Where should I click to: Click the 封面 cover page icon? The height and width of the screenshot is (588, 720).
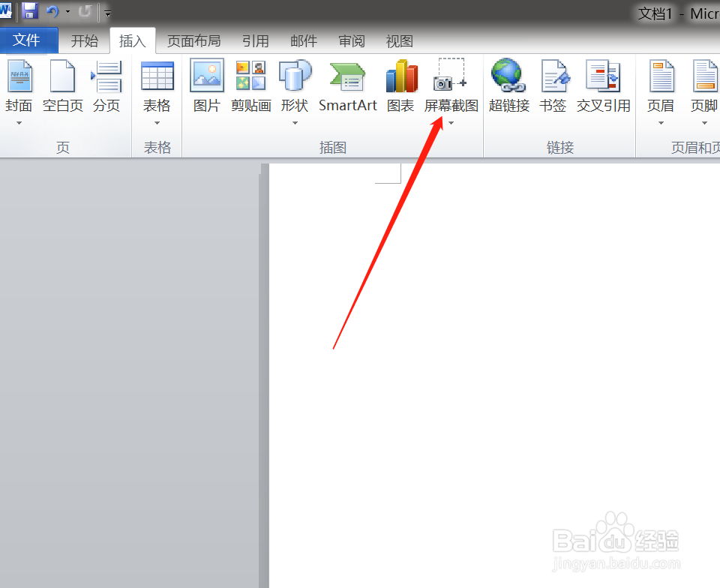(19, 76)
